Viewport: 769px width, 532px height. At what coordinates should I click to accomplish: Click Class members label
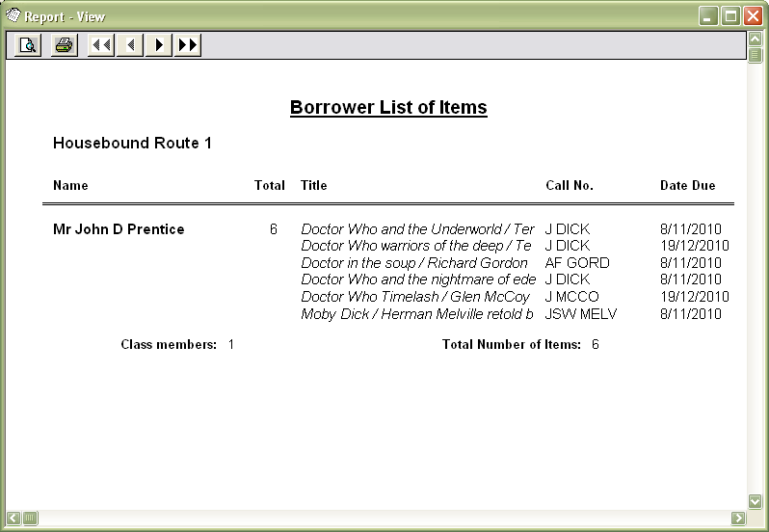pos(169,344)
